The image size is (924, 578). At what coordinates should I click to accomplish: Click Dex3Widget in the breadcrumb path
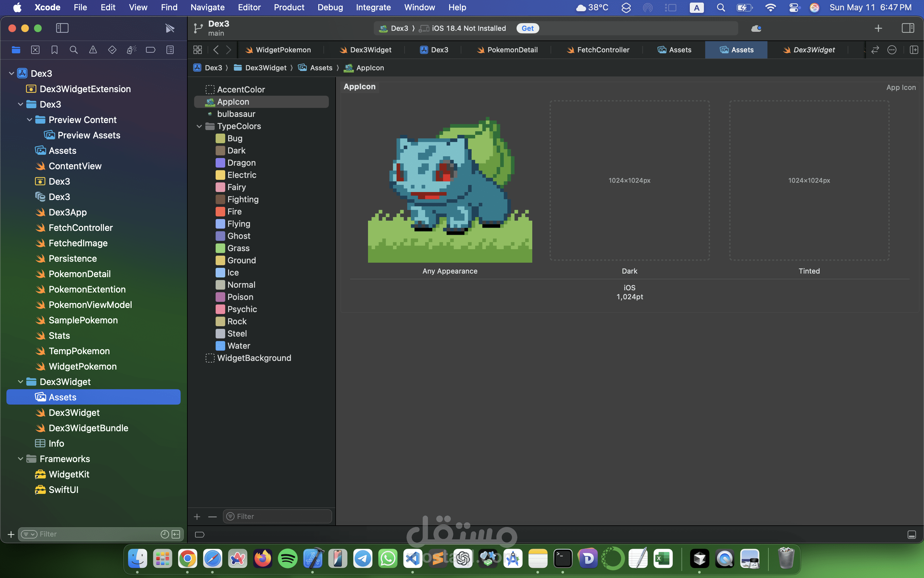click(260, 68)
